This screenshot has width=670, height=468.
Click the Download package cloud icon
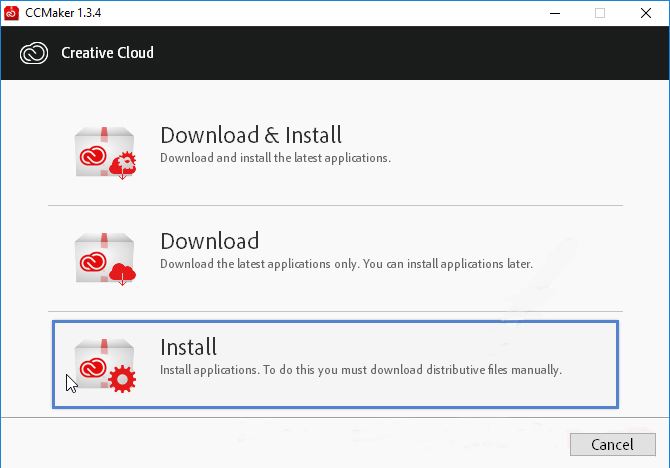pyautogui.click(x=105, y=259)
